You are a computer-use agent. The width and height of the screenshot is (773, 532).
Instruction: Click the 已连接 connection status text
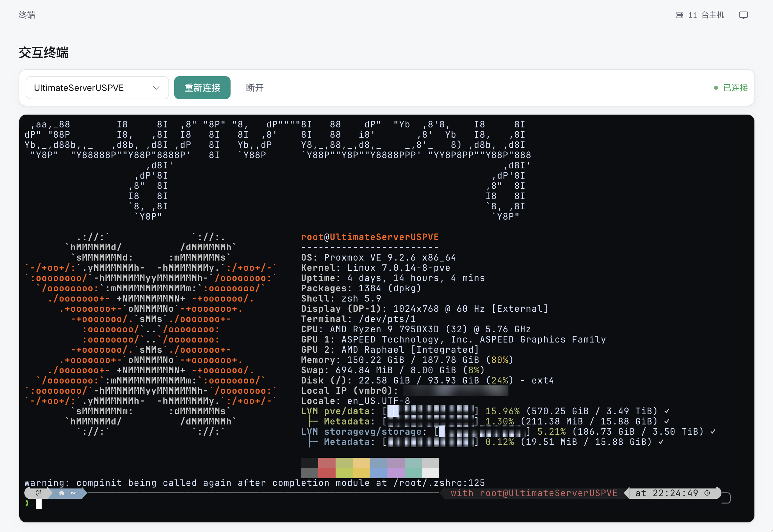[735, 88]
